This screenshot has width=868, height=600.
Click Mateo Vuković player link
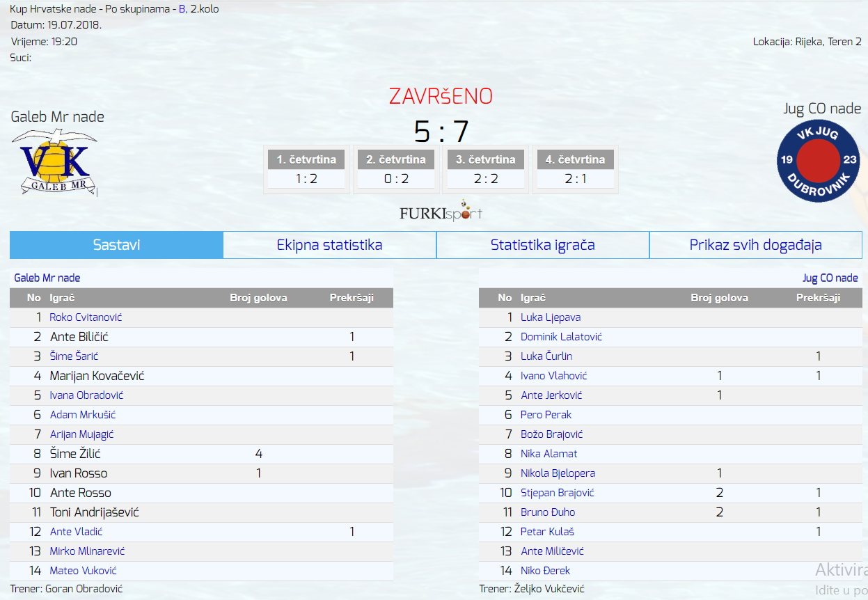(83, 571)
